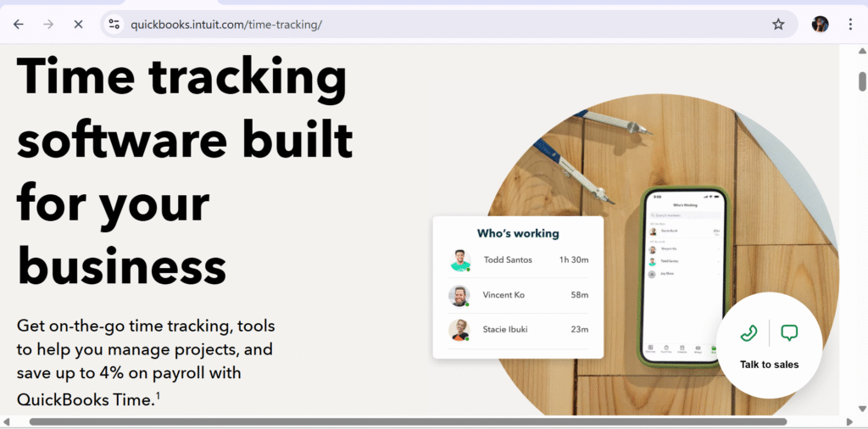This screenshot has width=868, height=429.
Task: Click the name Todd Santos
Action: click(508, 259)
